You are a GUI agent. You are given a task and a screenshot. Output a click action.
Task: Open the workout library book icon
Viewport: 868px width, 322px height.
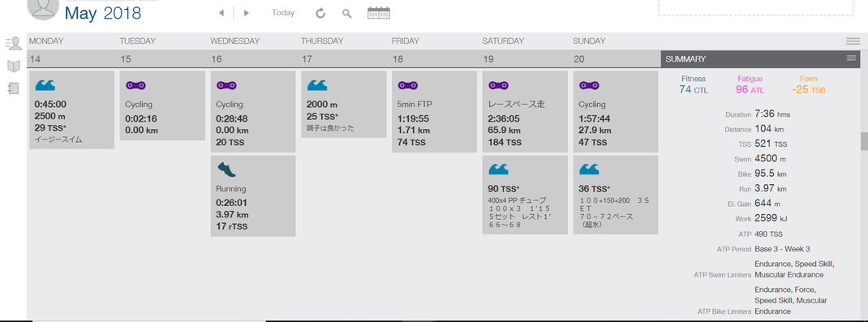coord(13,67)
